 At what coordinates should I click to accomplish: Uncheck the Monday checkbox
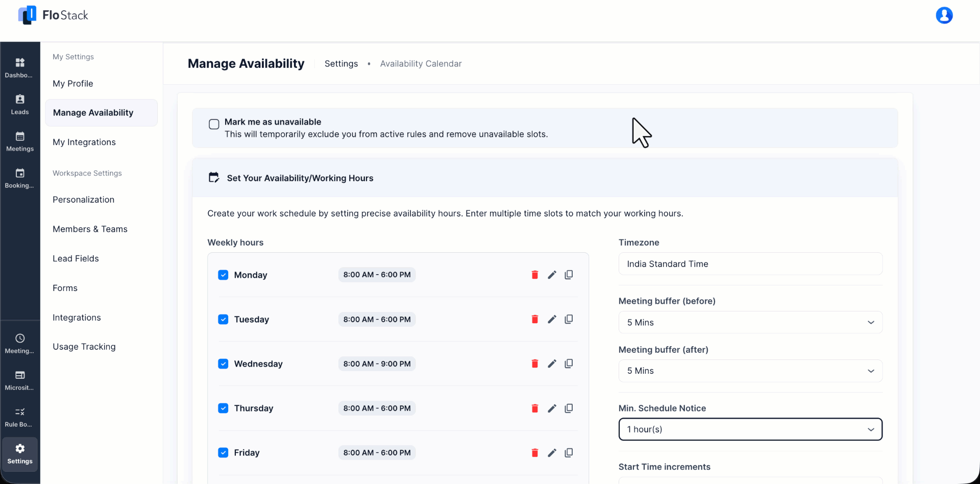click(223, 275)
